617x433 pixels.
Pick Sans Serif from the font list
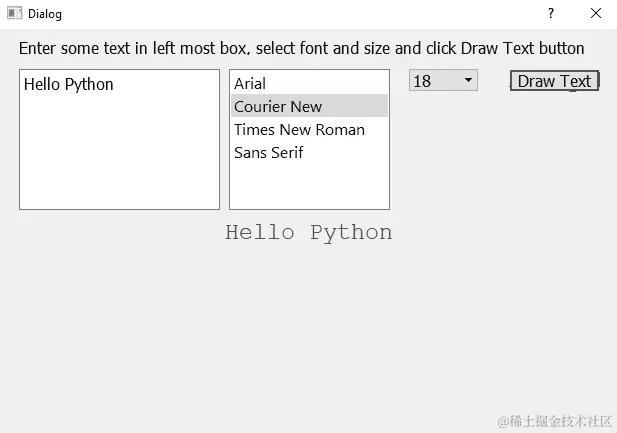click(x=269, y=152)
